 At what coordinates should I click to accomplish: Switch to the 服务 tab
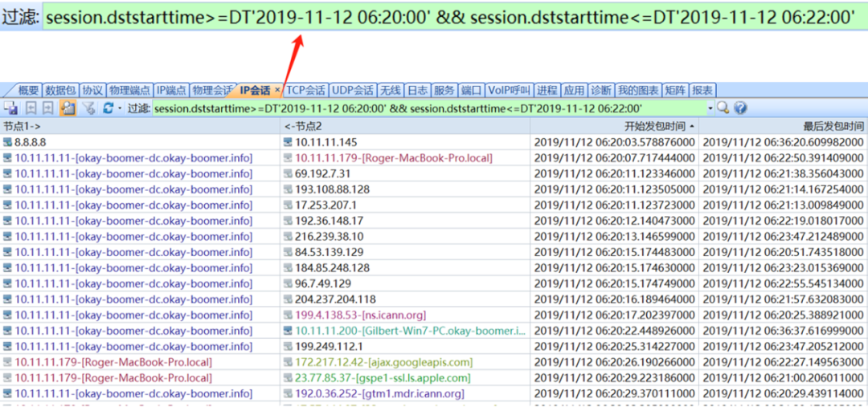pyautogui.click(x=444, y=90)
